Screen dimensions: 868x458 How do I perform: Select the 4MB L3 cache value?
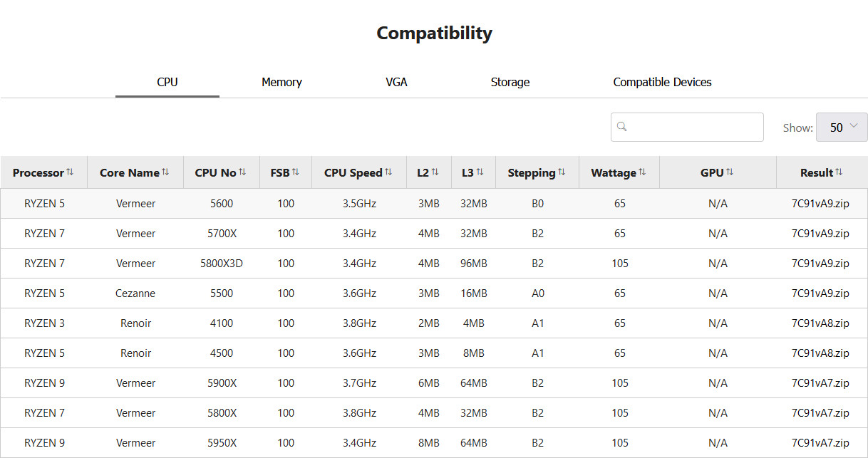(474, 323)
